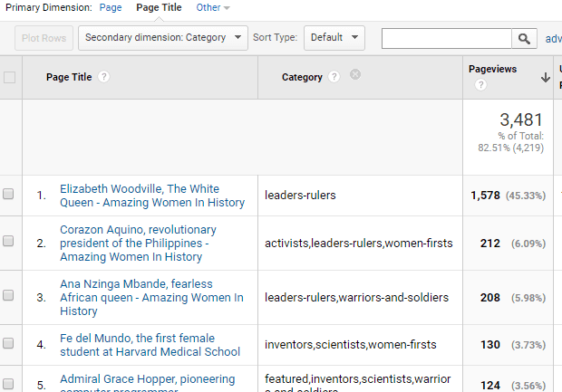Click into the table search field
This screenshot has width=562, height=392.
click(x=446, y=38)
